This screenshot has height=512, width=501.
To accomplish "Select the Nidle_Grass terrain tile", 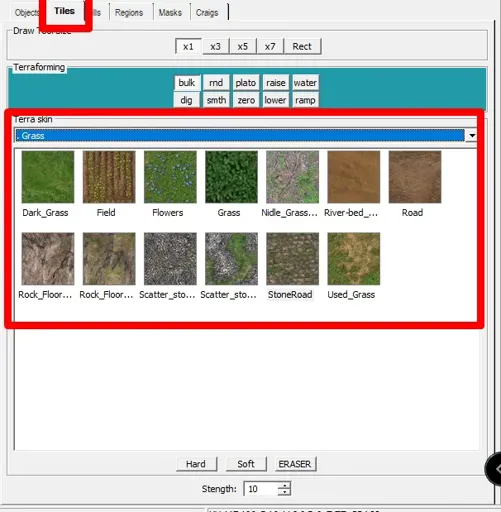I will point(292,177).
